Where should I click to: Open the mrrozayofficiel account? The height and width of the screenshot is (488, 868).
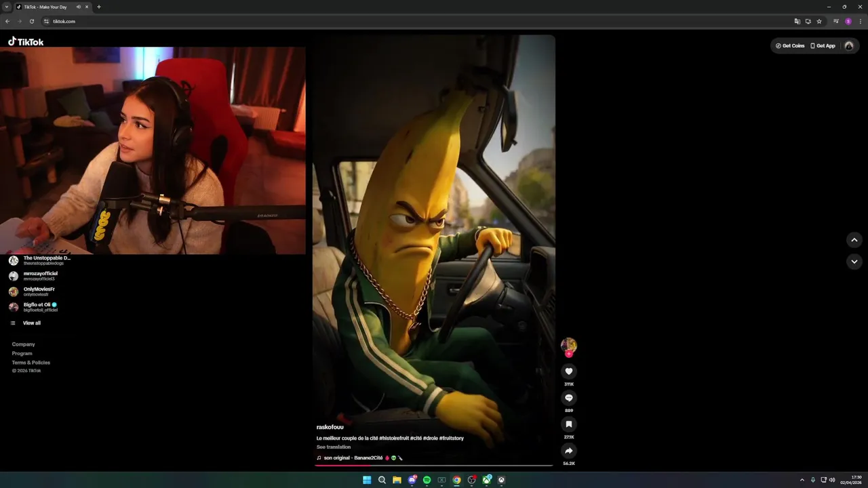(x=34, y=276)
